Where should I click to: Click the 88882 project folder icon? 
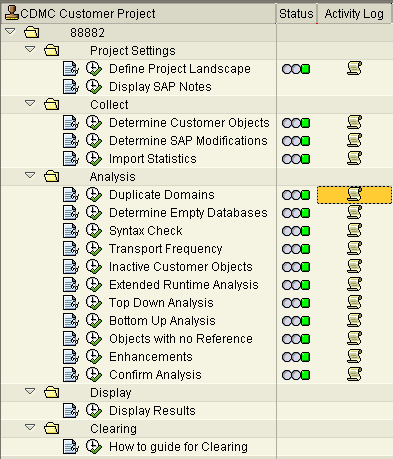pyautogui.click(x=32, y=32)
